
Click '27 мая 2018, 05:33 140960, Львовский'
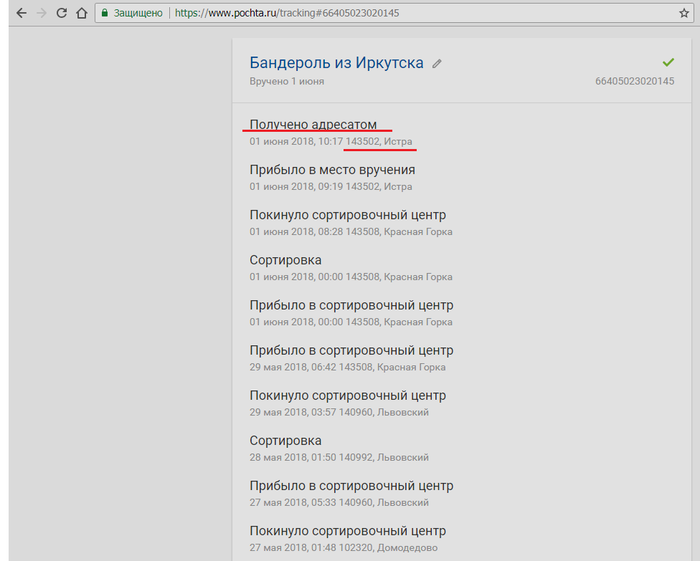click(339, 502)
